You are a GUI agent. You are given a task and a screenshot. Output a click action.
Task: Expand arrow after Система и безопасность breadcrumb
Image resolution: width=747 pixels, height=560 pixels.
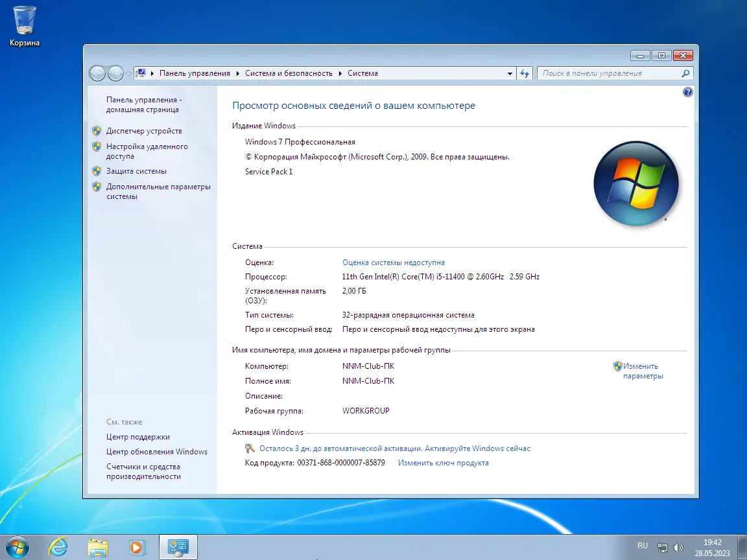pos(340,73)
